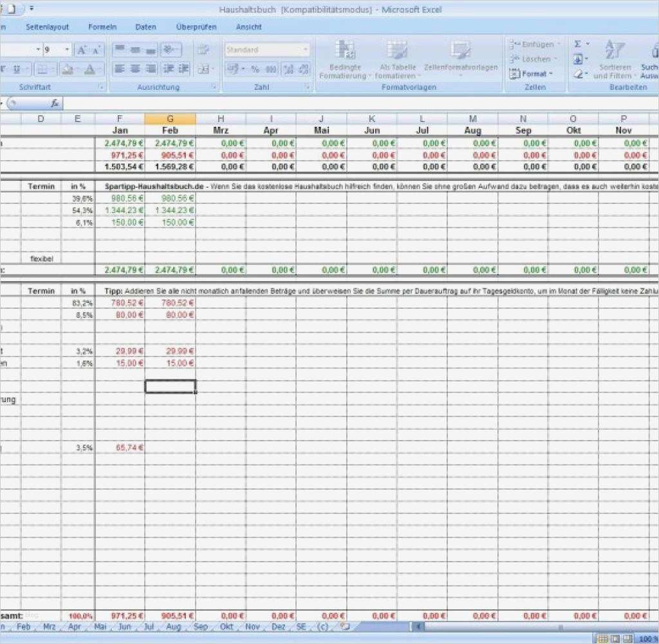Viewport: 659px width, 644px height.
Task: Select column header H
Action: tap(221, 119)
